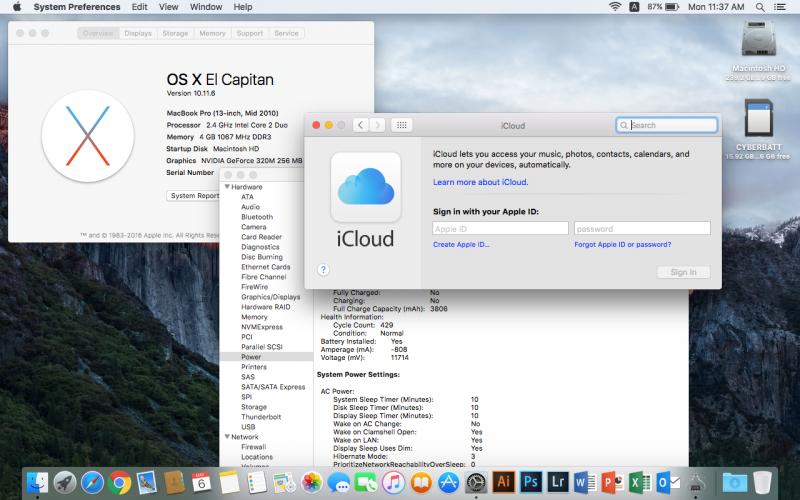Switch to the Displays tab
This screenshot has width=800, height=500.
138,33
